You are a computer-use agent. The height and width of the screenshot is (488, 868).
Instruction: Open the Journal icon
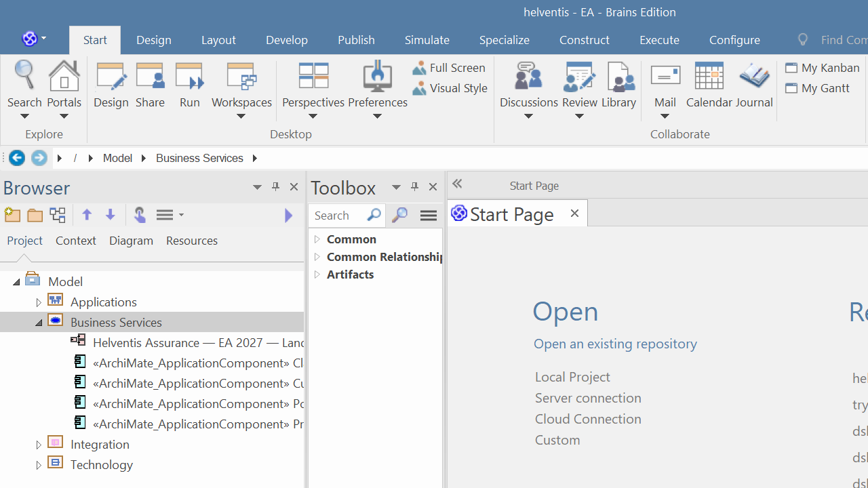point(754,85)
